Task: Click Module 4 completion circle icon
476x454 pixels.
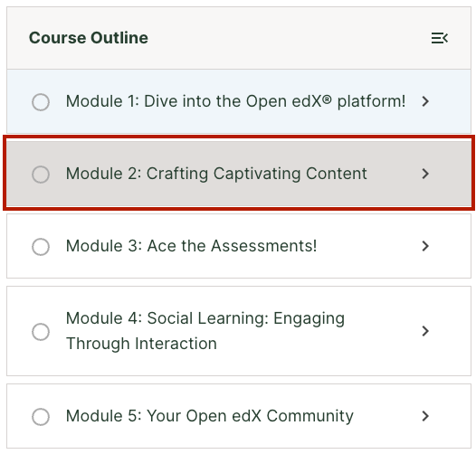Action: [41, 331]
